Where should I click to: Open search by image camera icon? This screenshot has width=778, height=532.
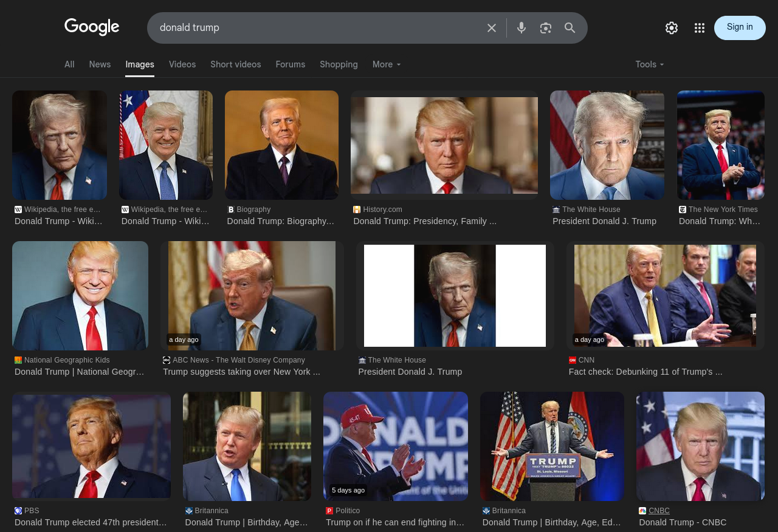(546, 28)
